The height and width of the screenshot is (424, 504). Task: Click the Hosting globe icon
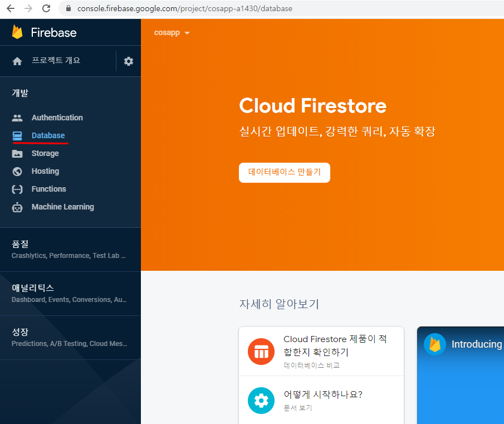click(17, 172)
